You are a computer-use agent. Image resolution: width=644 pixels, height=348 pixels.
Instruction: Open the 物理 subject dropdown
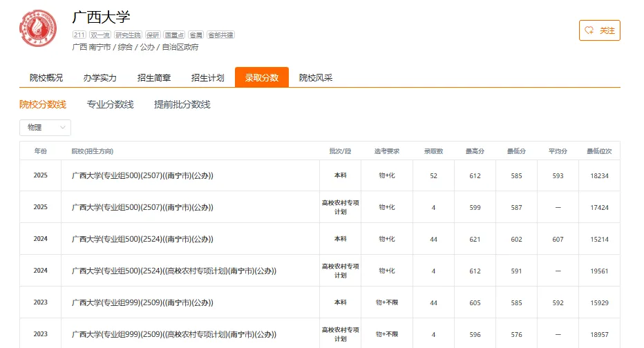coord(45,128)
